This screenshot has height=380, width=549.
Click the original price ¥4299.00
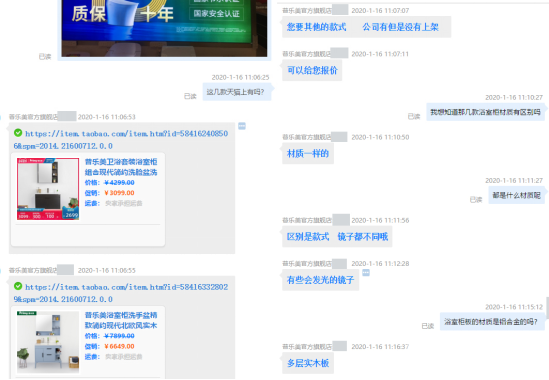[x=119, y=182]
